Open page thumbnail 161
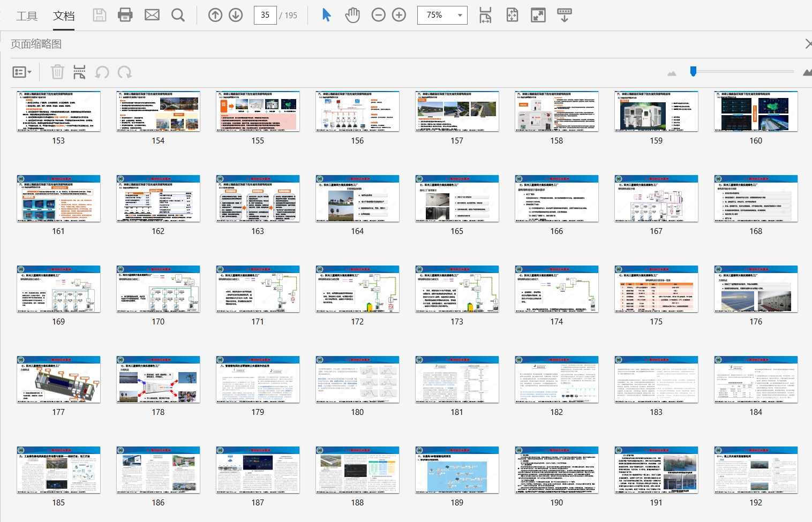 click(x=58, y=199)
